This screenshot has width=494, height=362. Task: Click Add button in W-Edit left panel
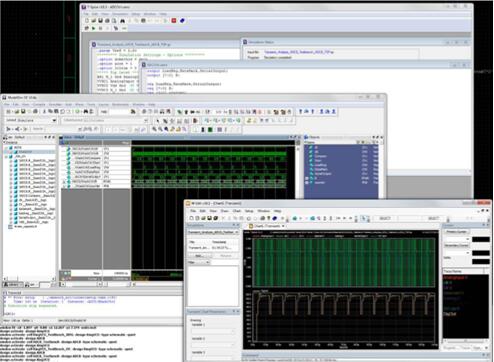[199, 256]
